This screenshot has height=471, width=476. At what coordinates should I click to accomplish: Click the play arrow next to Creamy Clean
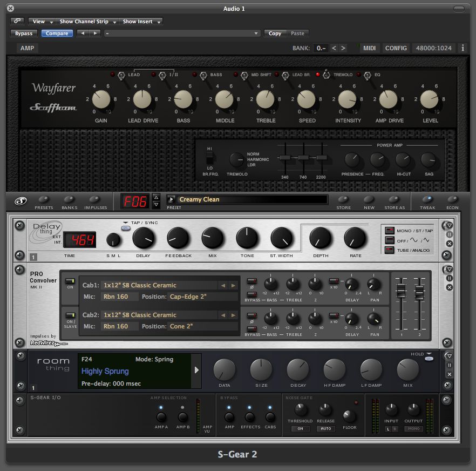pyautogui.click(x=171, y=199)
